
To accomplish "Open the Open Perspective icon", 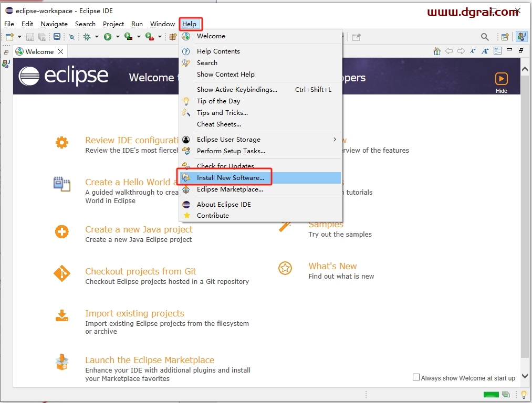I will pyautogui.click(x=505, y=37).
